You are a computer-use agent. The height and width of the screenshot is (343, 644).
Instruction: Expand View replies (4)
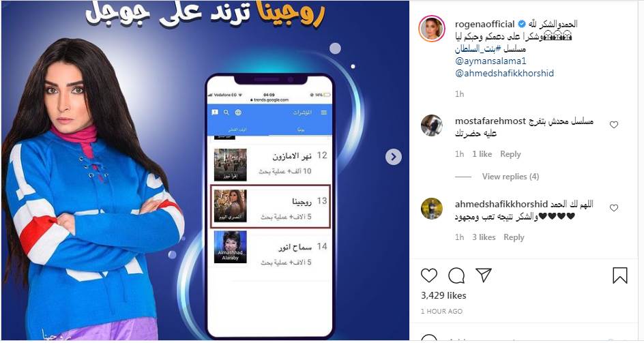[x=510, y=176]
